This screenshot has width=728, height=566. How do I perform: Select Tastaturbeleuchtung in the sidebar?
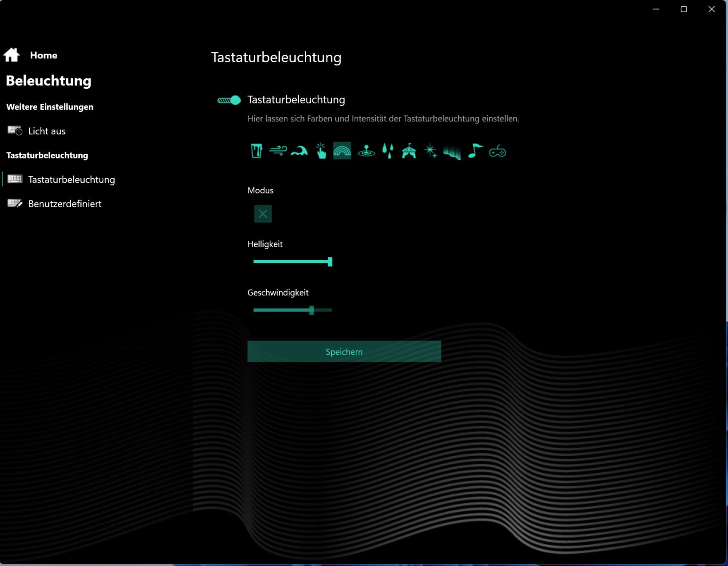(x=71, y=180)
